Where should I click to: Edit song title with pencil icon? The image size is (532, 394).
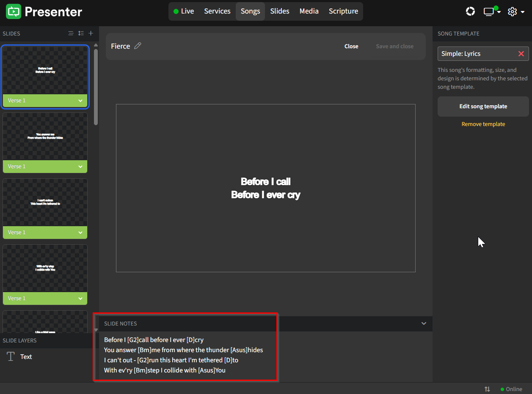coord(138,46)
